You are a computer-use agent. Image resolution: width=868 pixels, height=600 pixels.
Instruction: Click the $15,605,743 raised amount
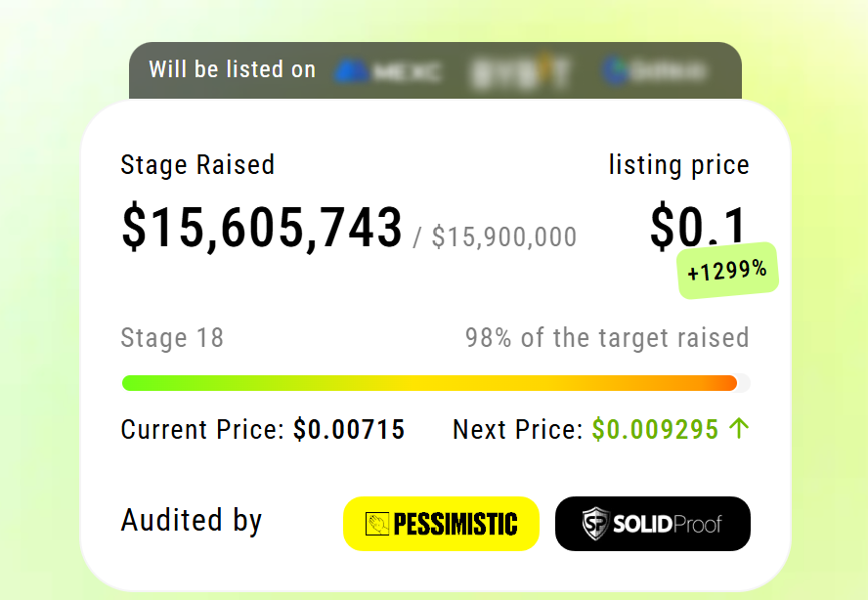[x=261, y=229]
